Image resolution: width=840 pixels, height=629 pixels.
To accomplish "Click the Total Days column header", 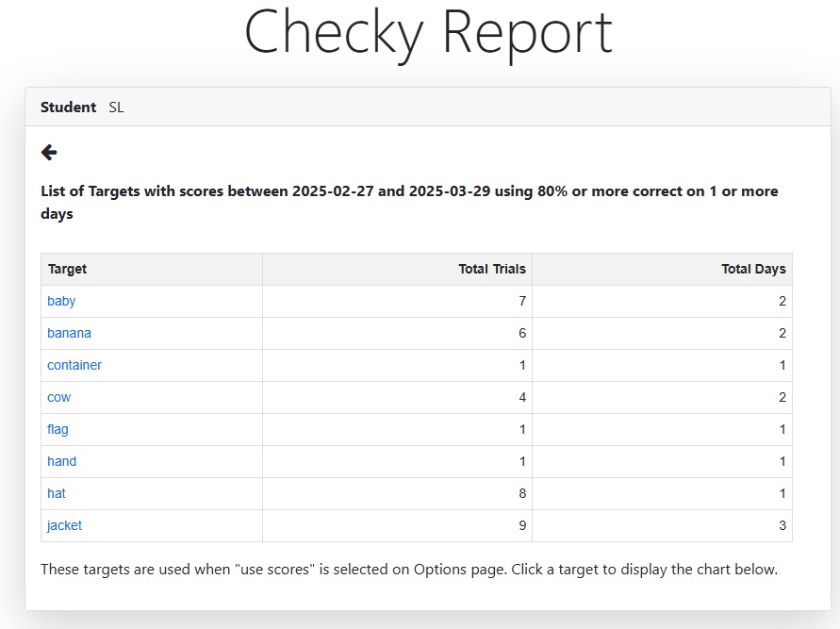I will pyautogui.click(x=753, y=269).
